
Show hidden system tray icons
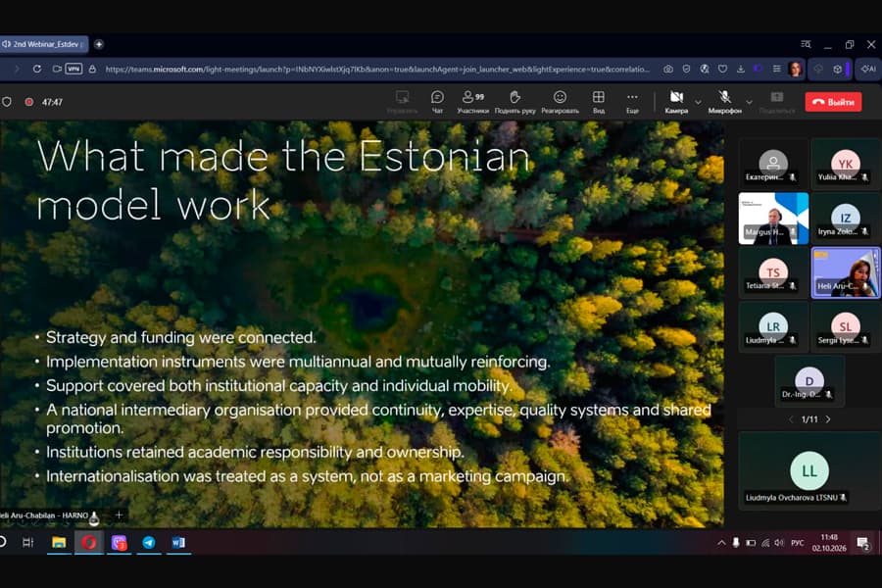click(x=721, y=542)
